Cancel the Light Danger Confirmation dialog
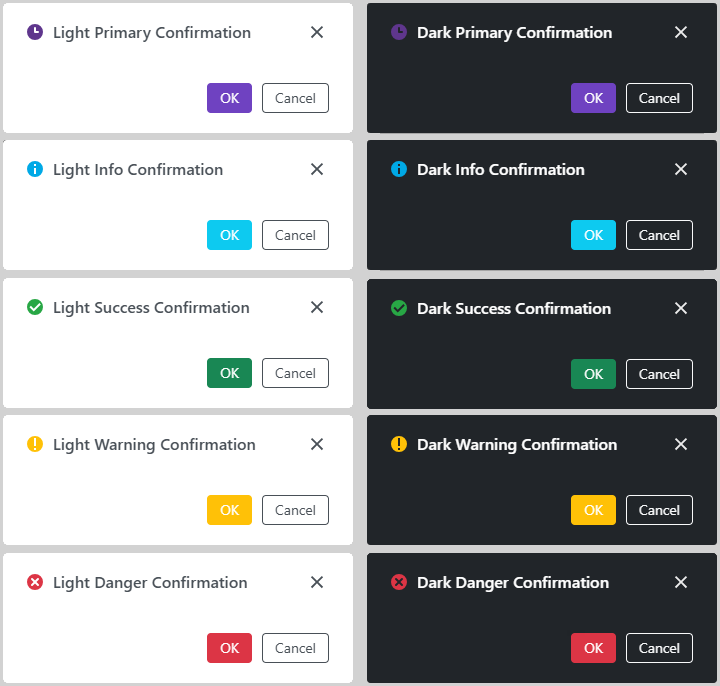 [295, 648]
